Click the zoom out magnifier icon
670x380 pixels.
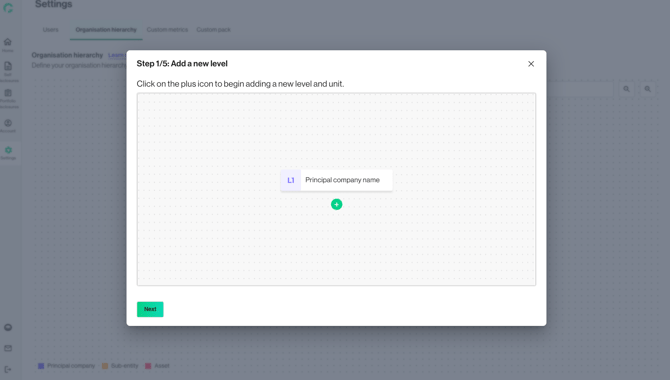pyautogui.click(x=626, y=89)
